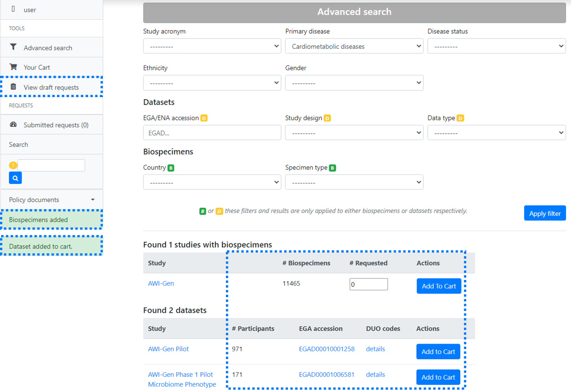Click the # Requested quantity field
571x392 pixels.
(369, 284)
